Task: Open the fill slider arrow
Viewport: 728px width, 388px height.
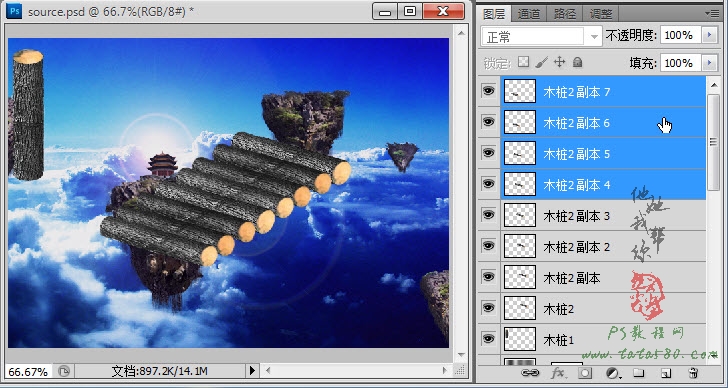Action: [709, 63]
